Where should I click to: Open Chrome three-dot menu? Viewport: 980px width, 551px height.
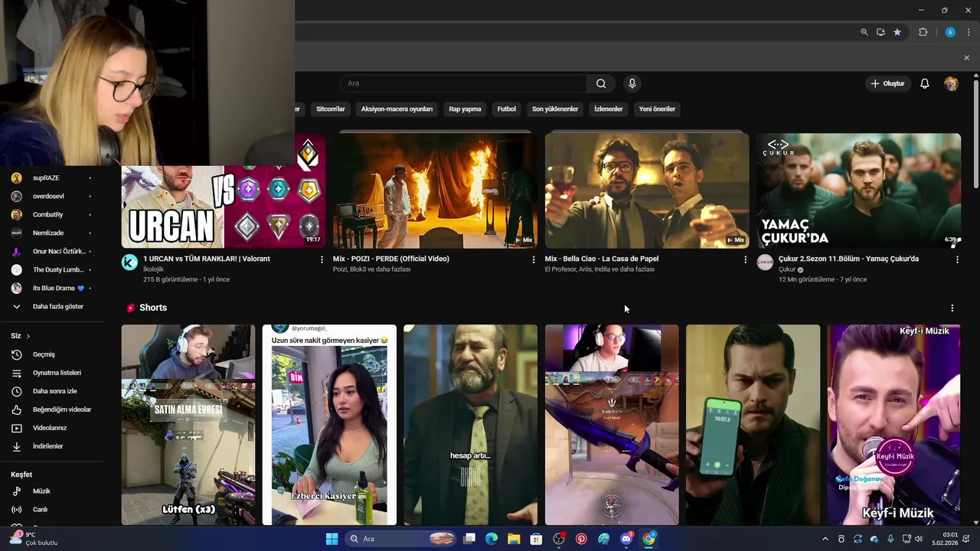tap(969, 32)
